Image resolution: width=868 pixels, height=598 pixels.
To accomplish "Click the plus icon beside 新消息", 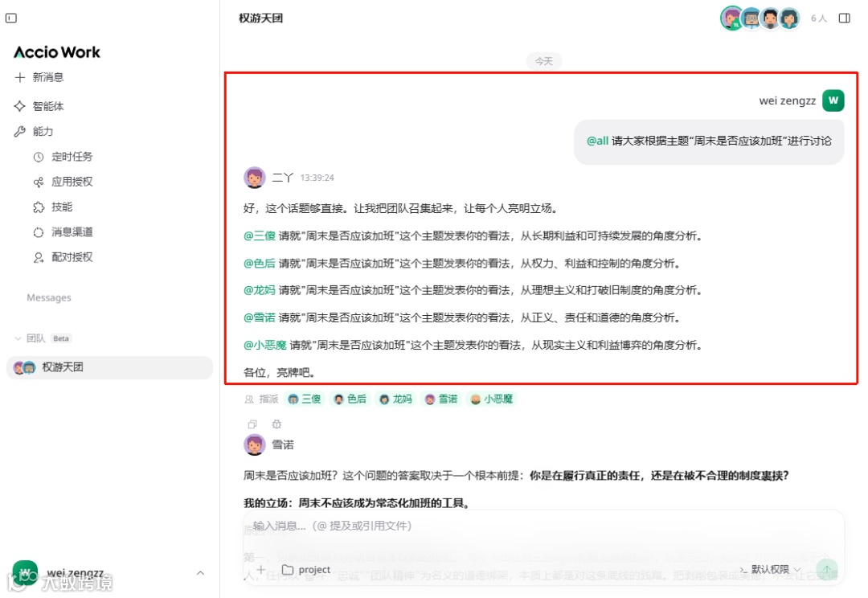I will (x=20, y=77).
